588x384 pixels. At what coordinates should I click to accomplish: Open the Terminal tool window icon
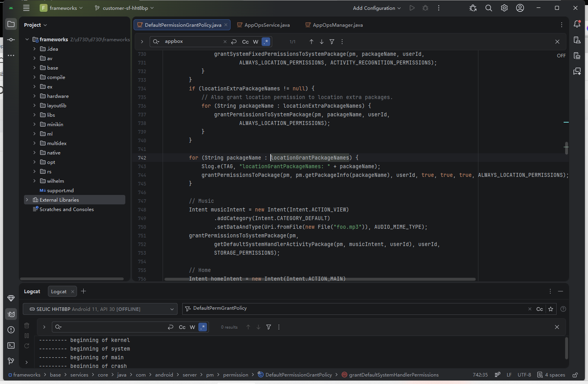coord(11,345)
